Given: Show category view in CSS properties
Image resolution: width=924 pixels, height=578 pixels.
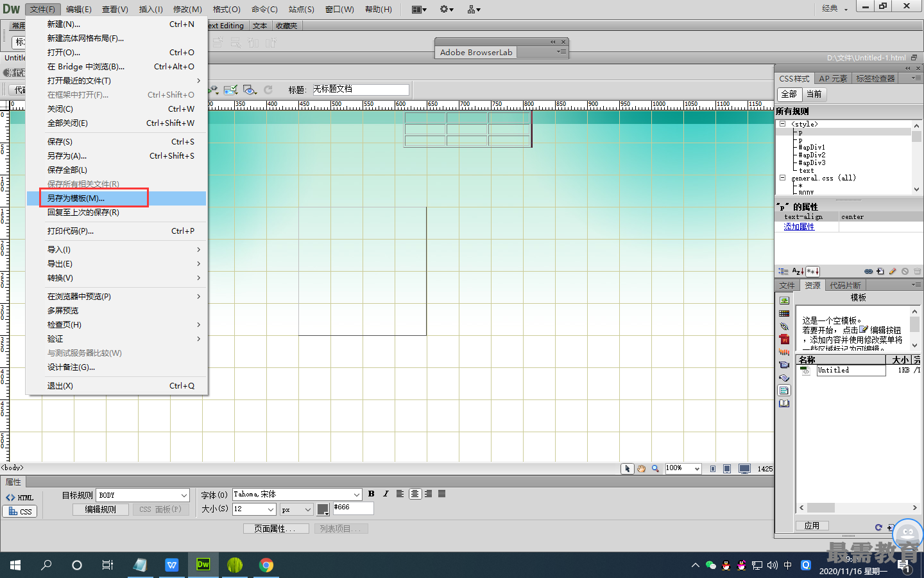Looking at the screenshot, I should pyautogui.click(x=783, y=271).
